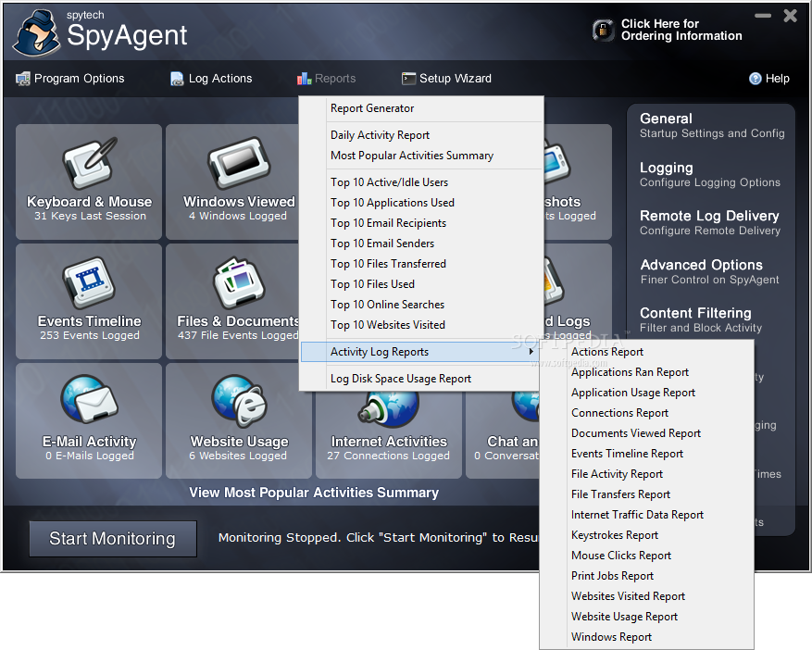Select Top 10 Applications Used

tap(421, 203)
